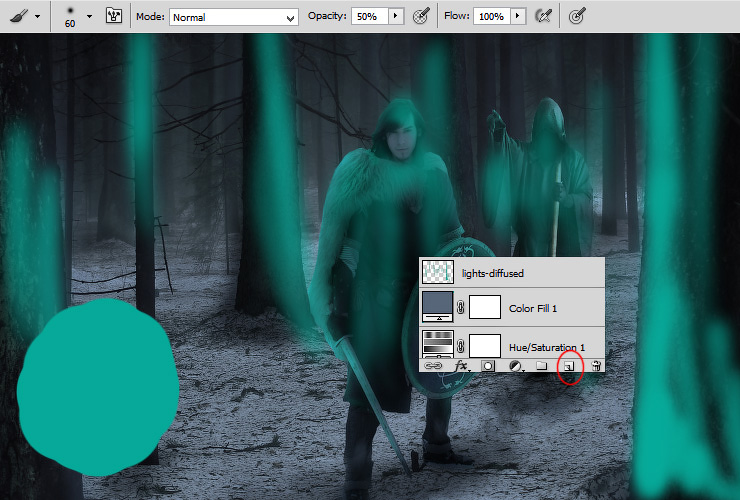Click the Color Fill 1 color thumbnail
This screenshot has height=500, width=740.
point(437,307)
